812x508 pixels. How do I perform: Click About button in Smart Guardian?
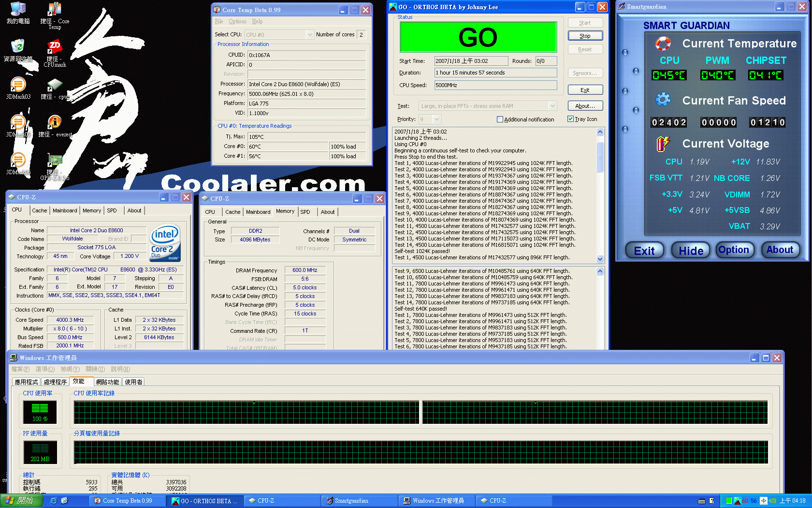780,250
